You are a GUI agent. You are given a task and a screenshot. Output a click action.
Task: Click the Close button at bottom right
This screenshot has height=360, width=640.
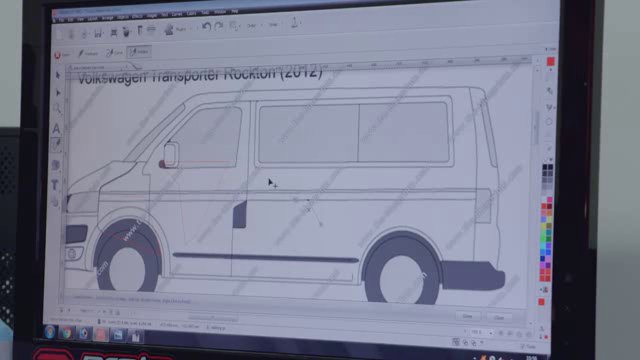(x=499, y=317)
